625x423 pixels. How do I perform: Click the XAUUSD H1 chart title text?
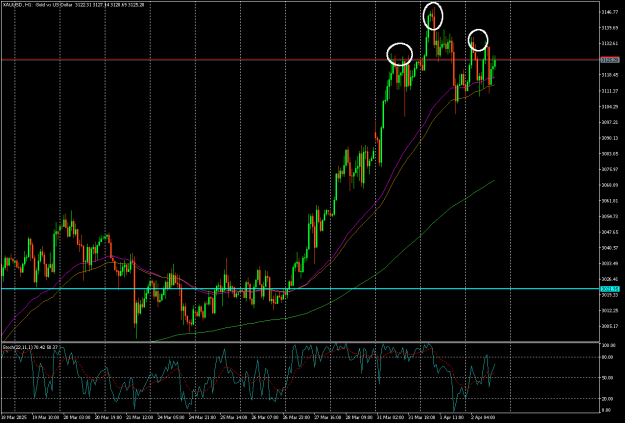74,5
